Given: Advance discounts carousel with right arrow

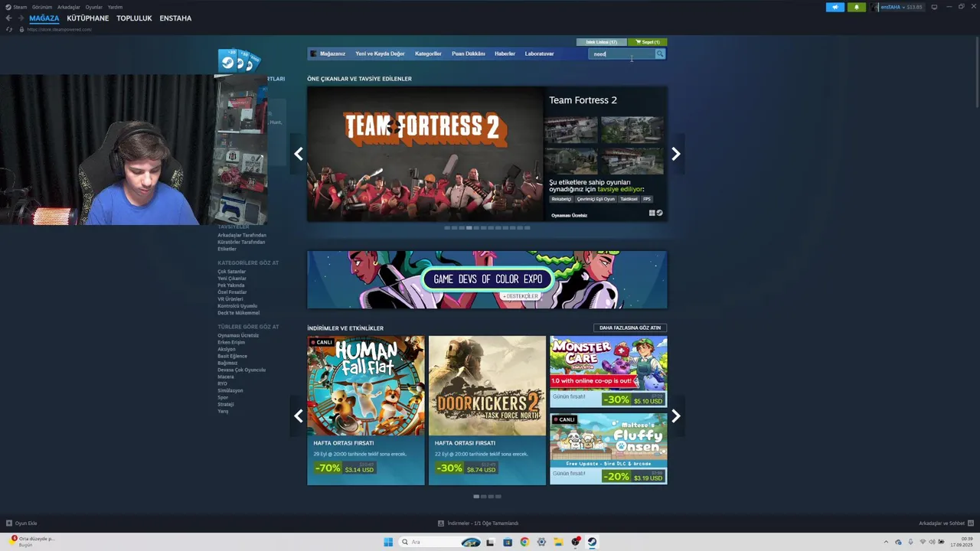Looking at the screenshot, I should (676, 416).
